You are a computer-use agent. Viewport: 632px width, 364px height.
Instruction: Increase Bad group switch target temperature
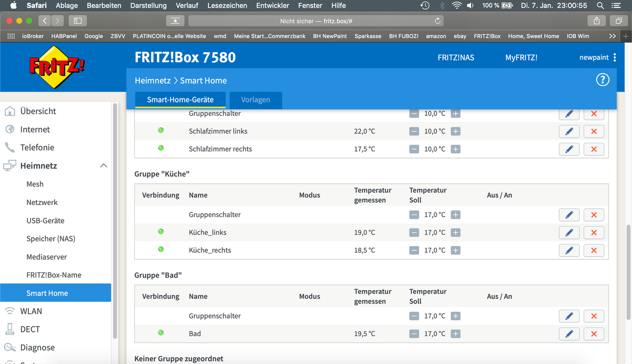[456, 316]
